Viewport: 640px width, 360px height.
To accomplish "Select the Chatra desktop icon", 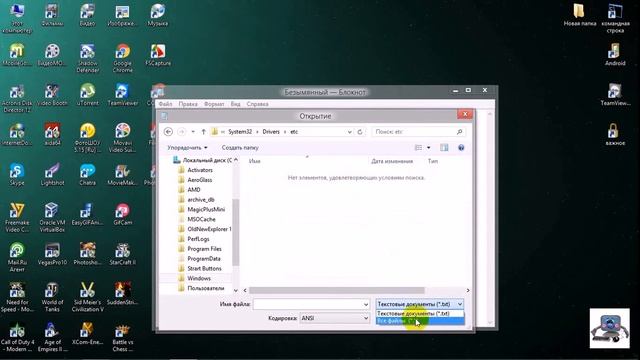I will click(x=88, y=175).
